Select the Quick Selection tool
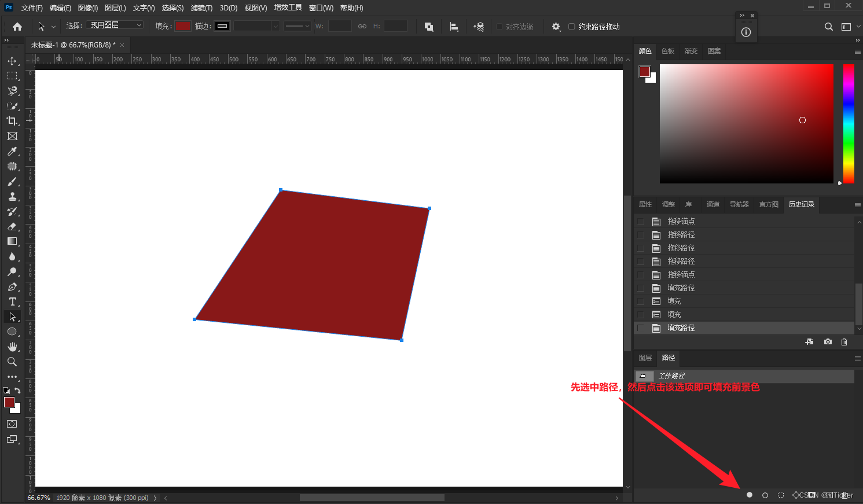 pos(12,106)
